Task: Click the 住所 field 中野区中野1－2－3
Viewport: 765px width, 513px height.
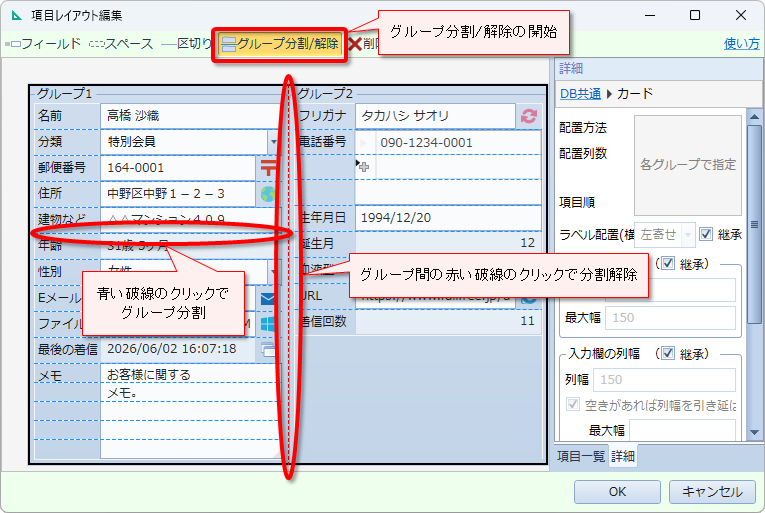Action: pyautogui.click(x=178, y=194)
